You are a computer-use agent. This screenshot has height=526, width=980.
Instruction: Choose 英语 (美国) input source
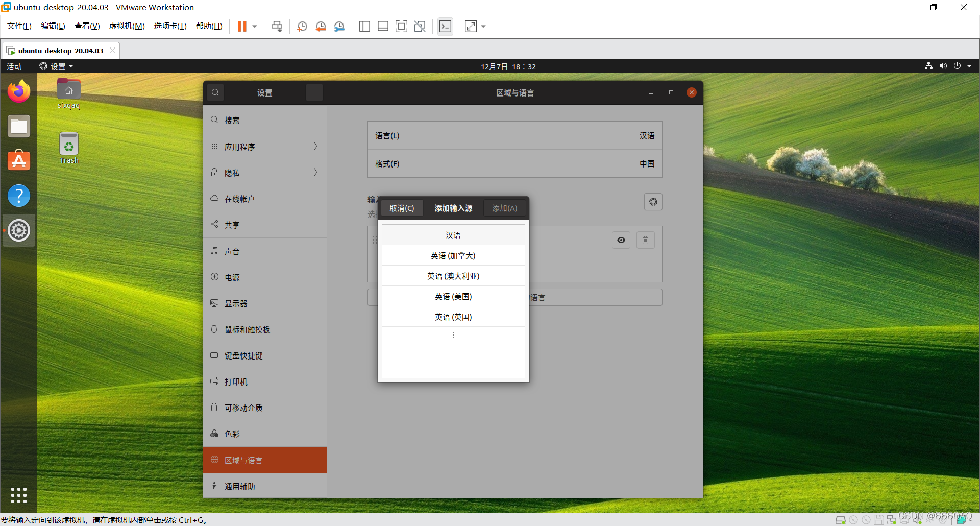point(453,296)
